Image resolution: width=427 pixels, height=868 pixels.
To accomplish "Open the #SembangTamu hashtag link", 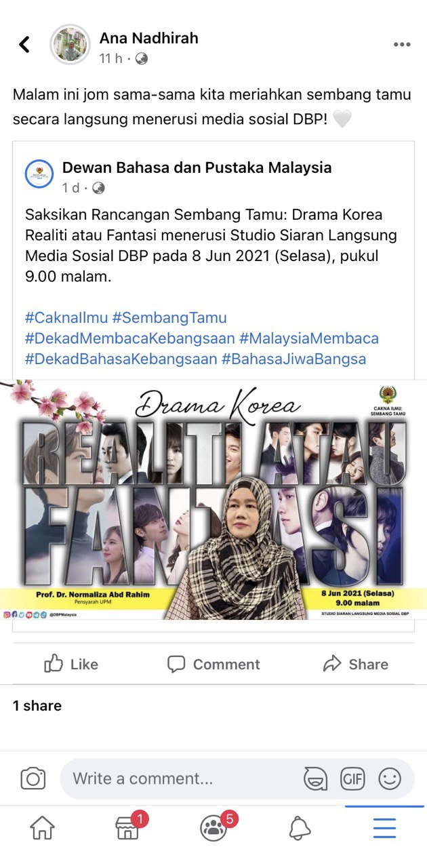I will click(169, 317).
